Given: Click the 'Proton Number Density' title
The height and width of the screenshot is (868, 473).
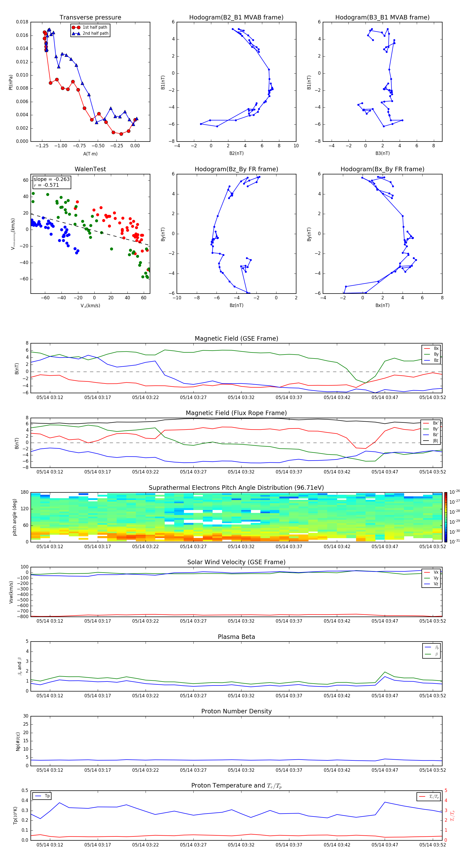Looking at the screenshot, I should click(x=236, y=712).
